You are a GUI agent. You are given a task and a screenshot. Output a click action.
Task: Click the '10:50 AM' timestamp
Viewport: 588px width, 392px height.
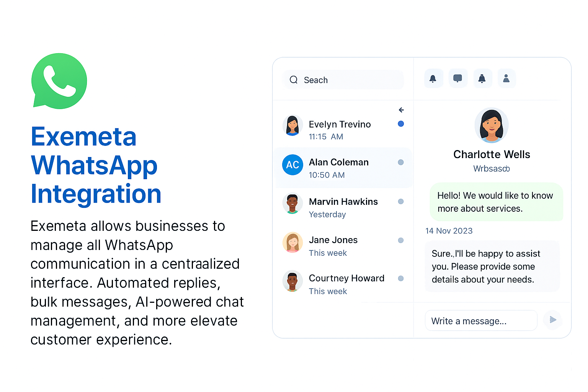coord(327,175)
